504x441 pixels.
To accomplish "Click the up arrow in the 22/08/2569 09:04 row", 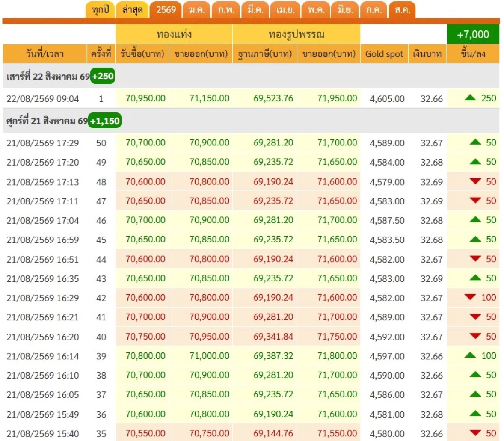I will (470, 98).
